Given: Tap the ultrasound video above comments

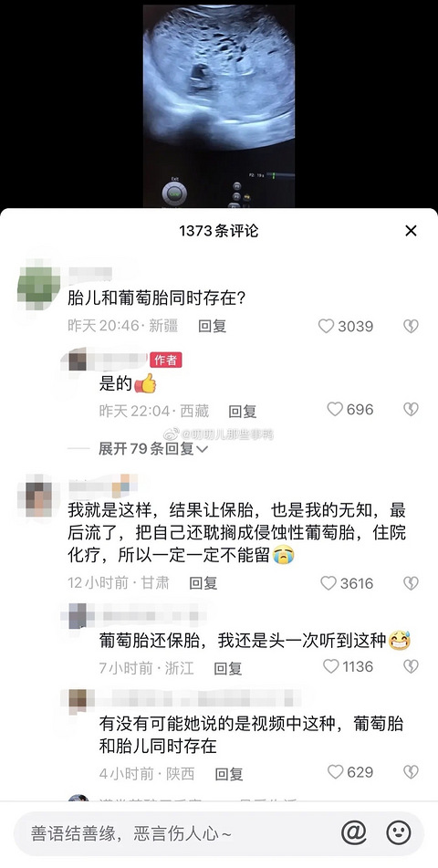Looking at the screenshot, I should 219,105.
